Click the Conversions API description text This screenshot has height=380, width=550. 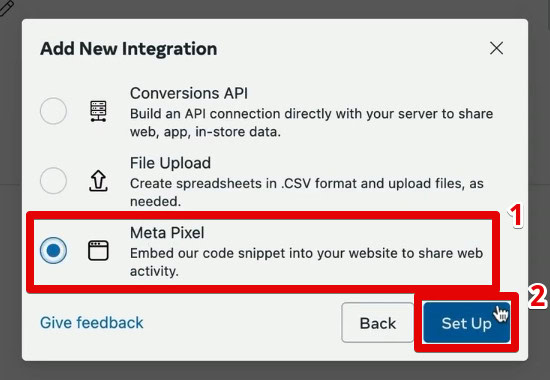point(311,123)
